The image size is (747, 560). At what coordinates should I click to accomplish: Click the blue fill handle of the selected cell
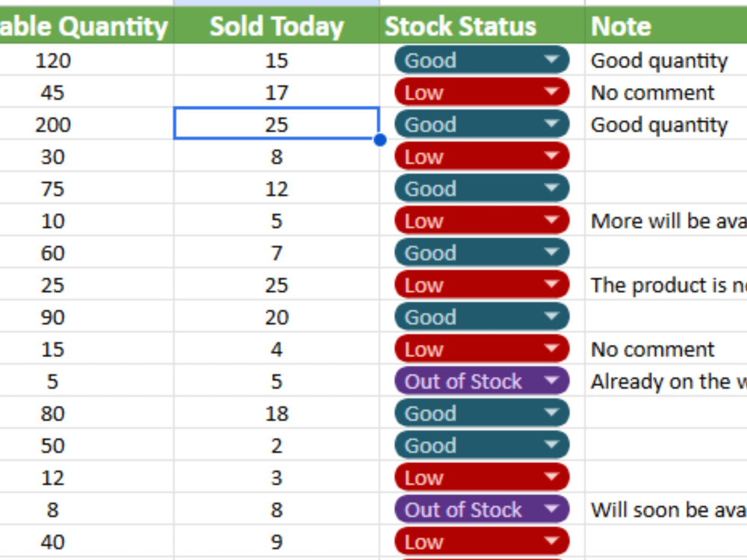(380, 140)
